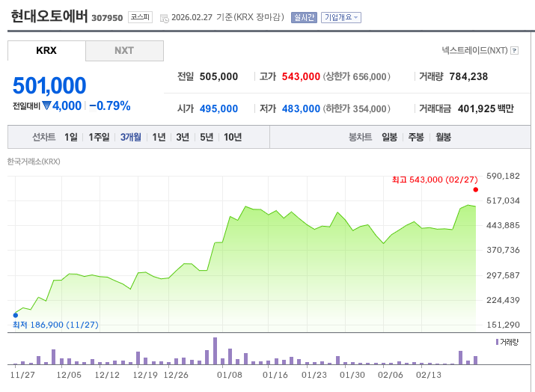This screenshot has height=392, width=535.
Task: Select the 3개월 line chart period
Action: 131,137
